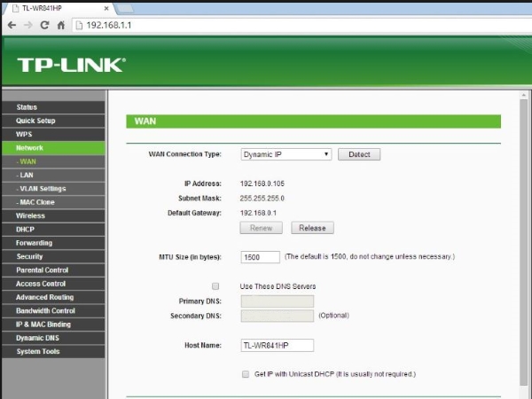Click the Detect button

coord(359,154)
